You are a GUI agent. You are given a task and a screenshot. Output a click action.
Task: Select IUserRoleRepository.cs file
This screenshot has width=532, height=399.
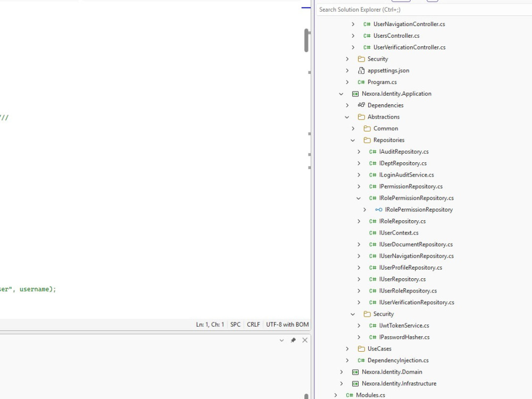408,291
